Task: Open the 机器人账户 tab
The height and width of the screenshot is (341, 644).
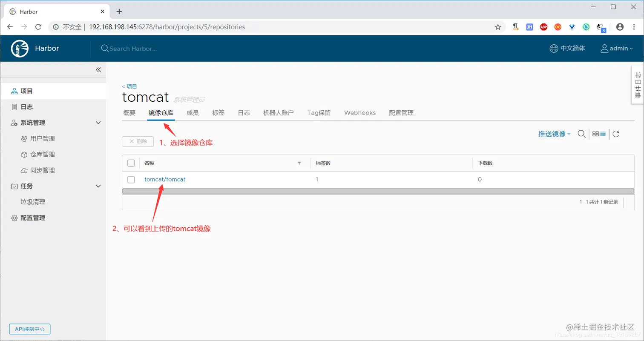Action: coord(279,113)
